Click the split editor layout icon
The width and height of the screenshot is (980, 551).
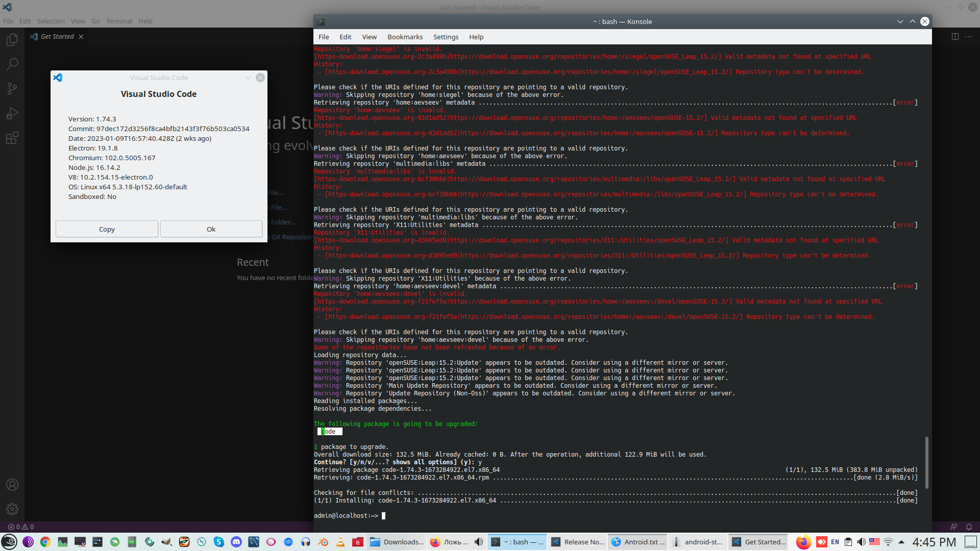[955, 37]
